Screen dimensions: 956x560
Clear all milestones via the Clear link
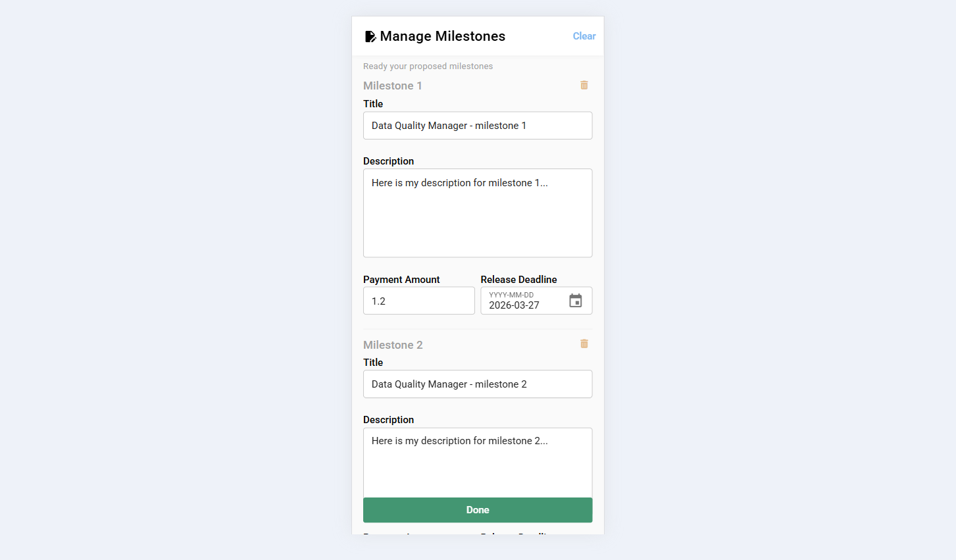pyautogui.click(x=584, y=36)
